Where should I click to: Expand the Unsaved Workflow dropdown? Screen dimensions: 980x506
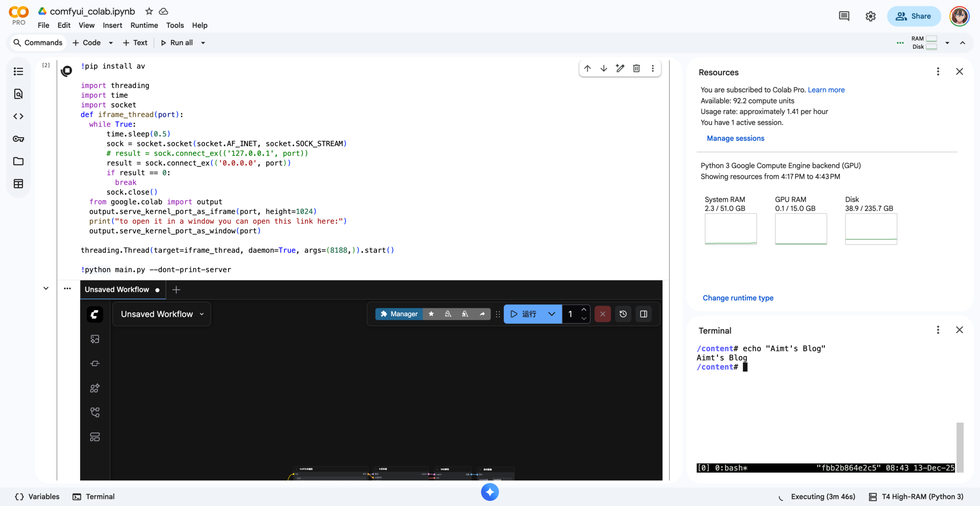click(x=202, y=314)
